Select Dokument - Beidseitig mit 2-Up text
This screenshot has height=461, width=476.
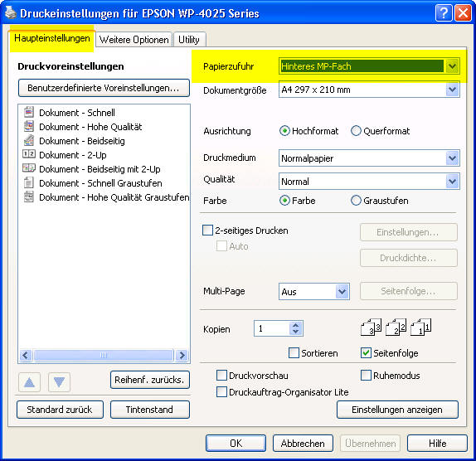click(x=100, y=169)
